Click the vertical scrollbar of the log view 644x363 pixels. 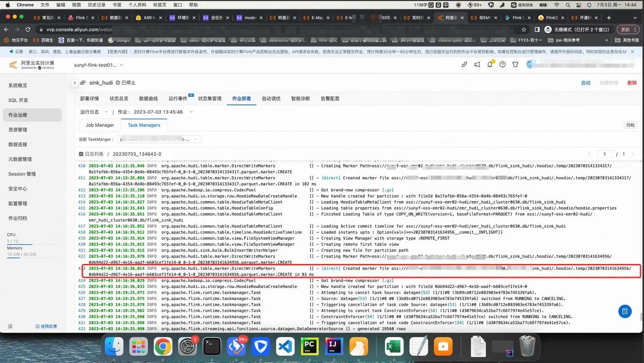(x=640, y=317)
